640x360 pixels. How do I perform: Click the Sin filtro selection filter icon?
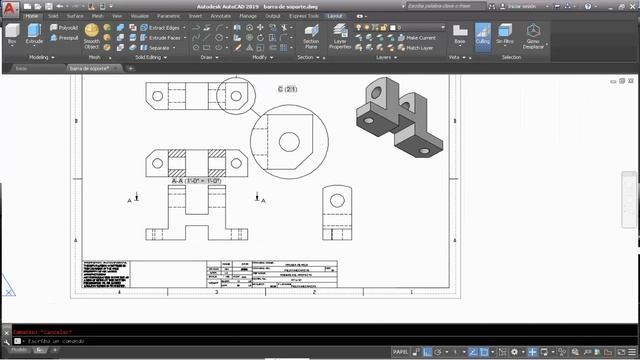click(x=505, y=34)
